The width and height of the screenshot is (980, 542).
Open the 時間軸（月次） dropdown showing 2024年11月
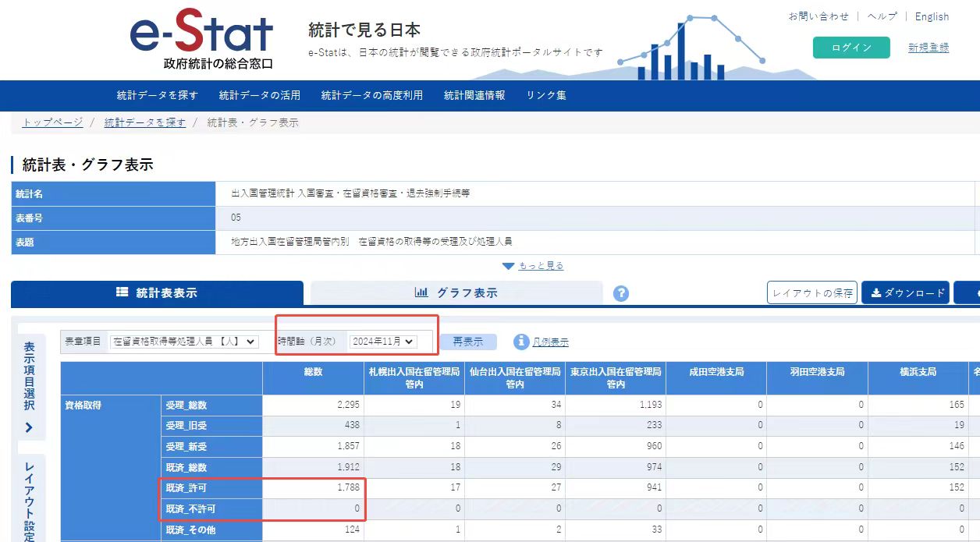click(385, 341)
